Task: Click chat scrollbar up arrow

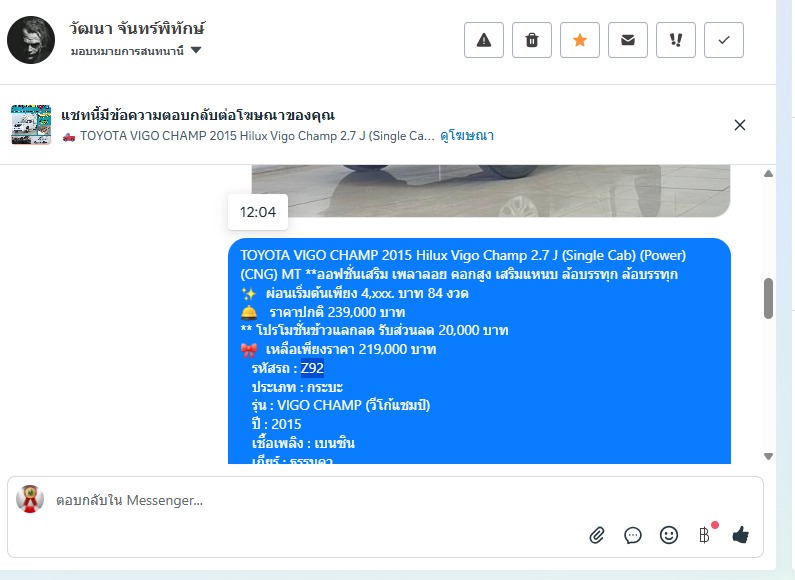Action: [x=769, y=173]
